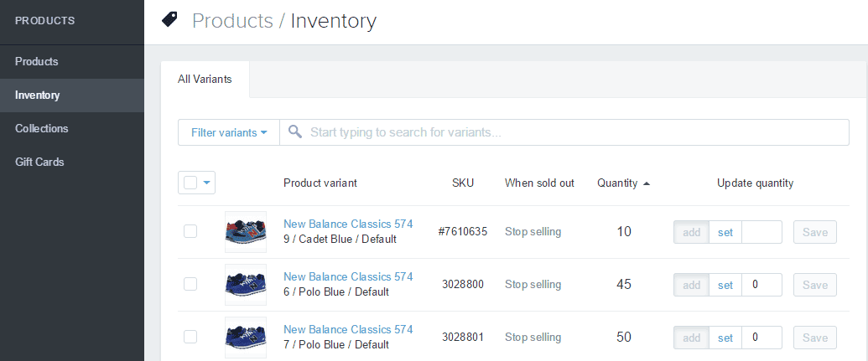Click Save for the 7 / Polo Blue variant

click(x=815, y=338)
